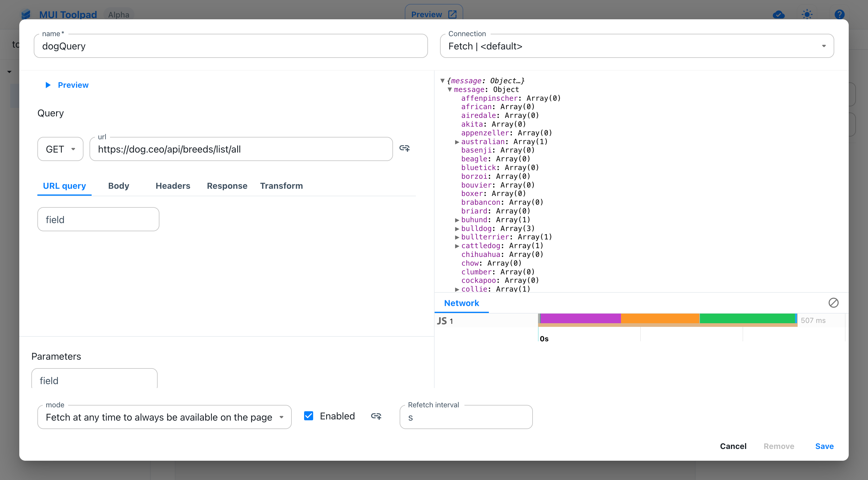868x480 pixels.
Task: Click the bind link icon next to url field
Action: point(404,148)
